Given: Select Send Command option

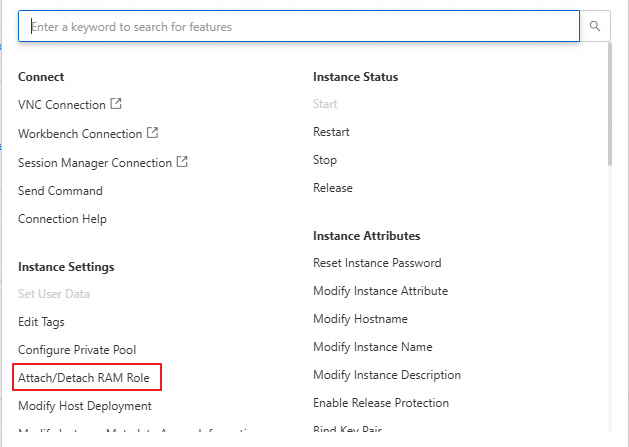Looking at the screenshot, I should 60,191.
